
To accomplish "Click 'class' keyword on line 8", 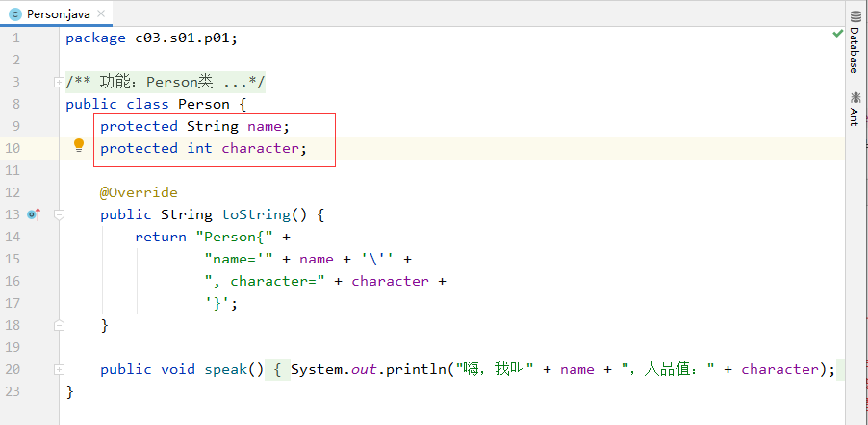I will [148, 104].
